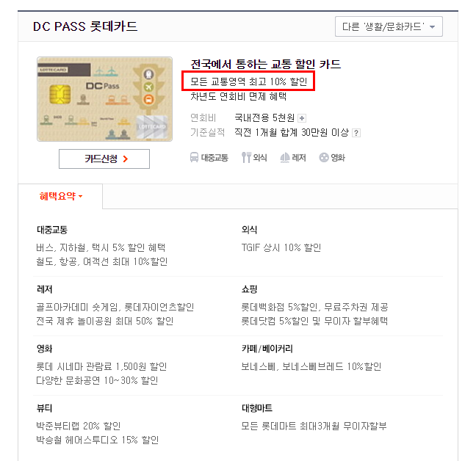The image size is (476, 461).
Task: Click the 카드신청 button
Action: 104,159
